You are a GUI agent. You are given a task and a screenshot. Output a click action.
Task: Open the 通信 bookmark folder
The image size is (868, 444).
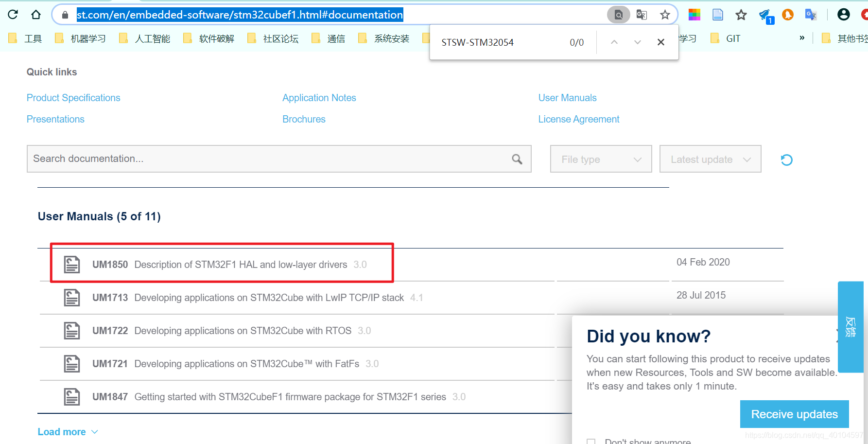[x=328, y=38]
